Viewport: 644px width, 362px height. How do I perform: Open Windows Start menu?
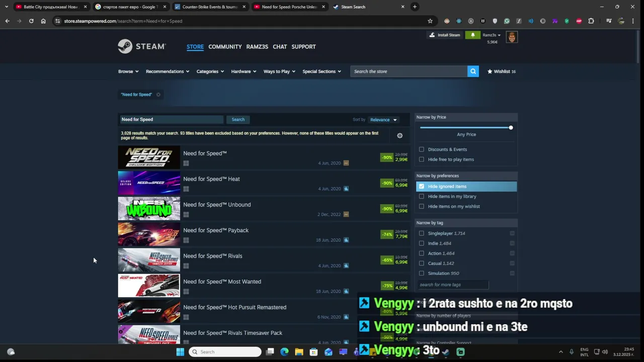click(x=180, y=352)
